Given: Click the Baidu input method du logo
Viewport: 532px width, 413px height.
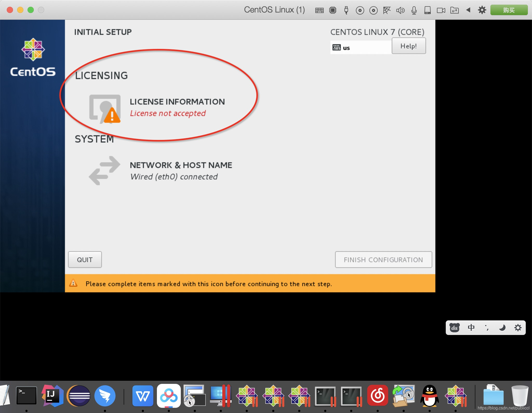Looking at the screenshot, I should [x=455, y=328].
